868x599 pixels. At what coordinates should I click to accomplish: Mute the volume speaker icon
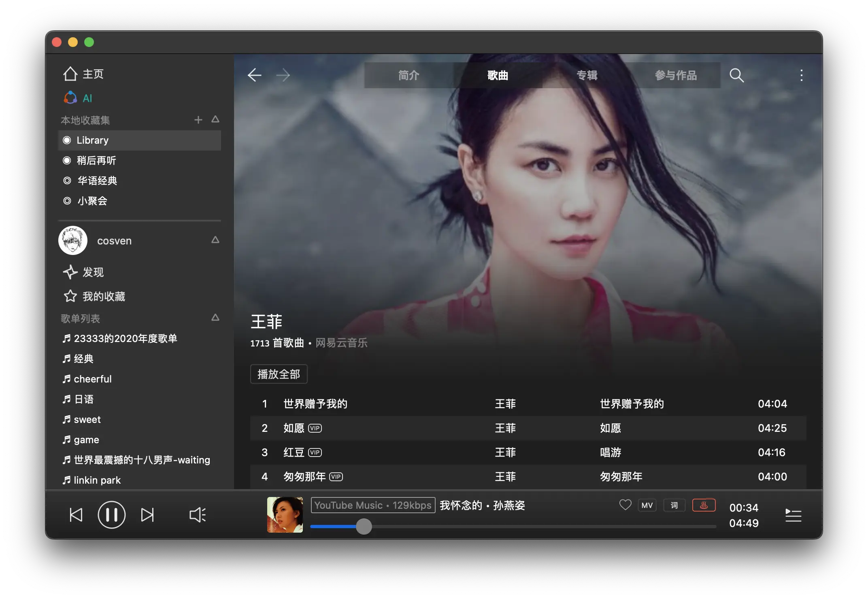198,515
